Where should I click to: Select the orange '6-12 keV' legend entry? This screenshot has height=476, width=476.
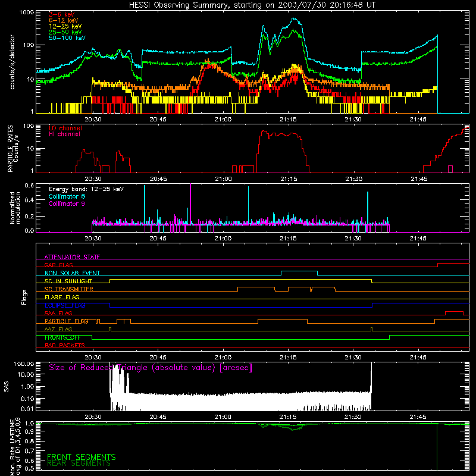[x=64, y=20]
